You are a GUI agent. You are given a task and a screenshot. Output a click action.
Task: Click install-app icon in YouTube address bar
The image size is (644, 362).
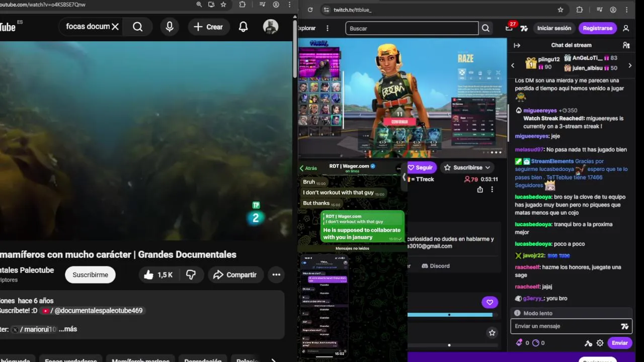(x=211, y=5)
